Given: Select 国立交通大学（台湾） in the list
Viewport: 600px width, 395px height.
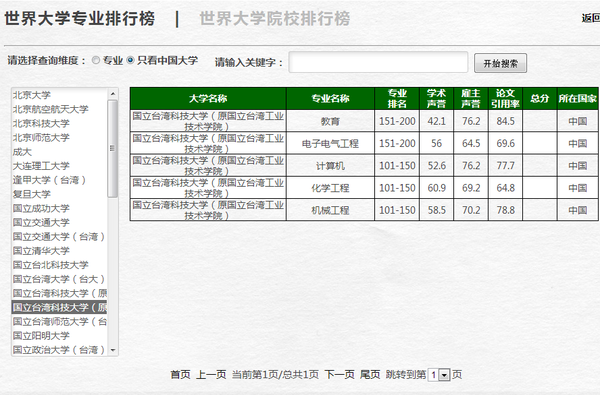Looking at the screenshot, I should point(59,237).
